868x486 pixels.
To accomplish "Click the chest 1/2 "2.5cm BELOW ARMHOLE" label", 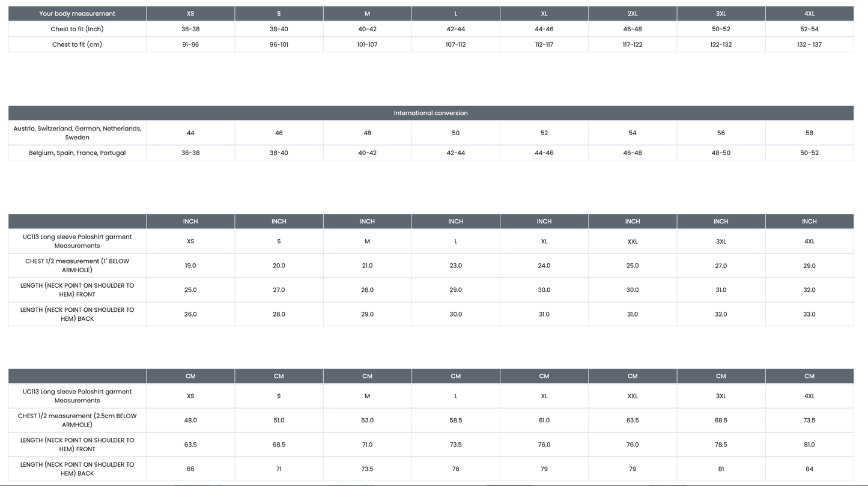I will point(77,420).
